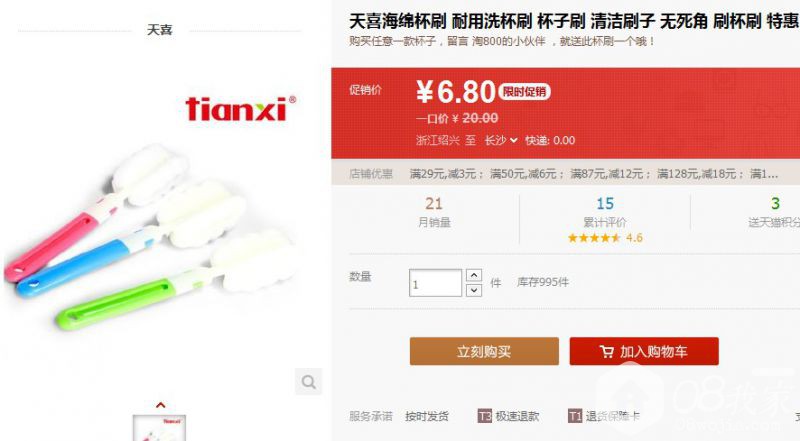
Task: Click the 限时促销 promotion badge
Action: (524, 92)
